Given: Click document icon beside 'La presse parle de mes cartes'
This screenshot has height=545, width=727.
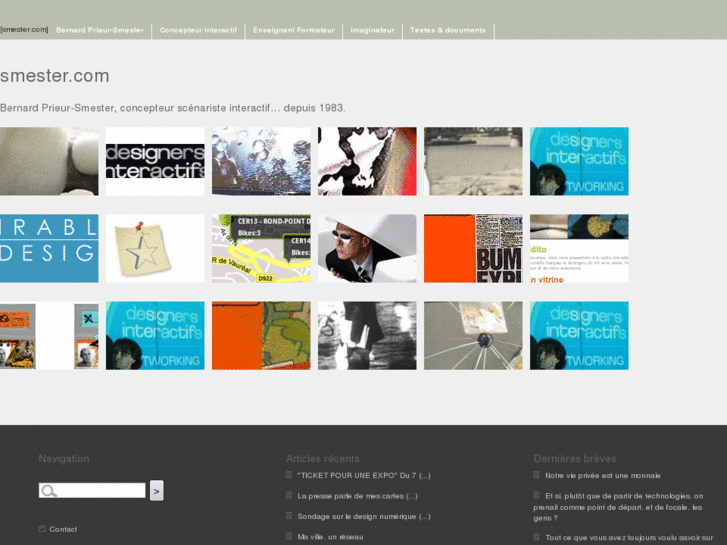Looking at the screenshot, I should 289,495.
